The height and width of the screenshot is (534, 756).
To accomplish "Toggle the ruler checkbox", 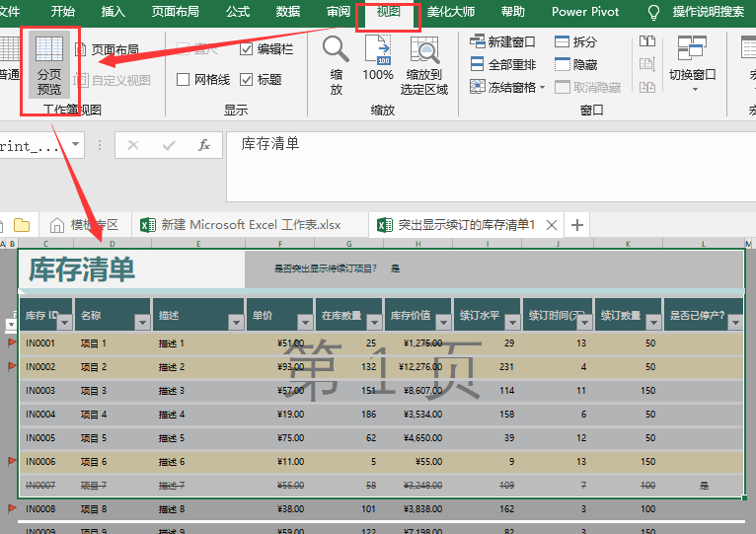I will (183, 48).
